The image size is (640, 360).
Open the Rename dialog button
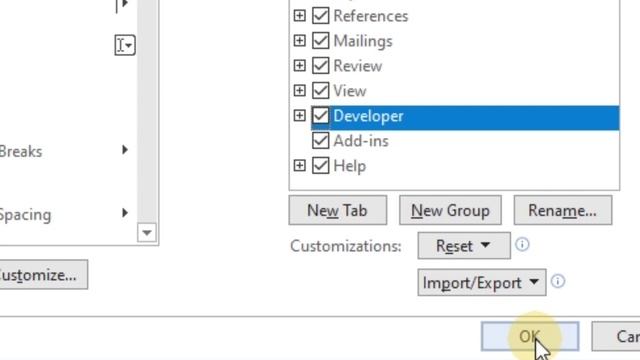(x=563, y=210)
